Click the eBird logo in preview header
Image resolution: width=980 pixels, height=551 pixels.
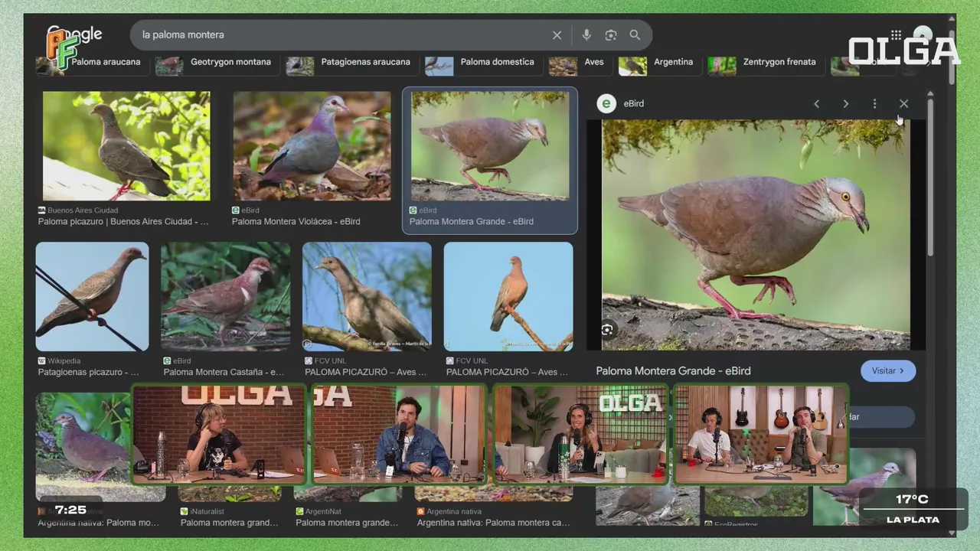[x=606, y=103]
